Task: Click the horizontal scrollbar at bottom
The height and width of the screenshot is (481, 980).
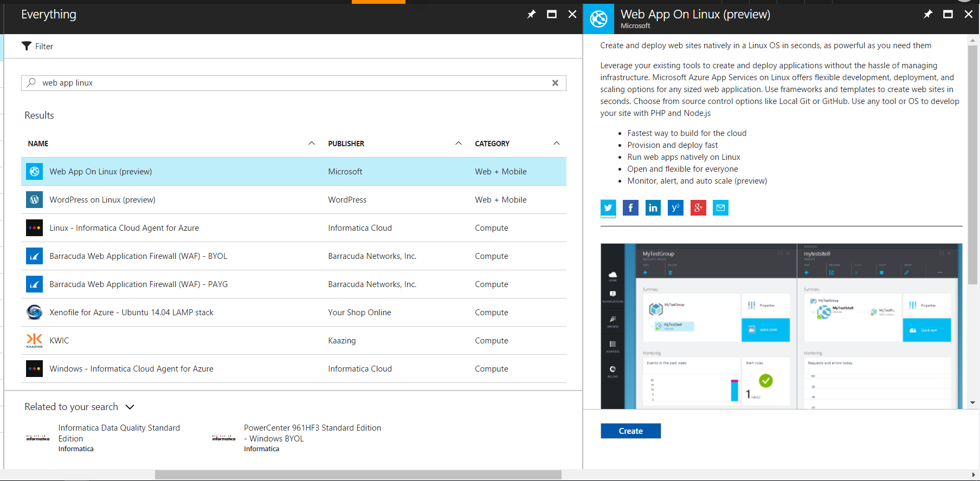Action: coord(358,474)
